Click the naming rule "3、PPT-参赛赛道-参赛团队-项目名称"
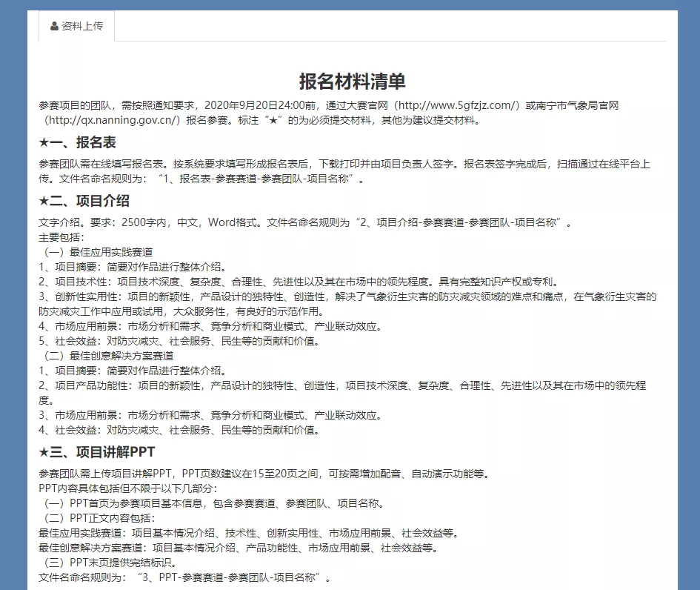The height and width of the screenshot is (590, 700). tap(230, 577)
